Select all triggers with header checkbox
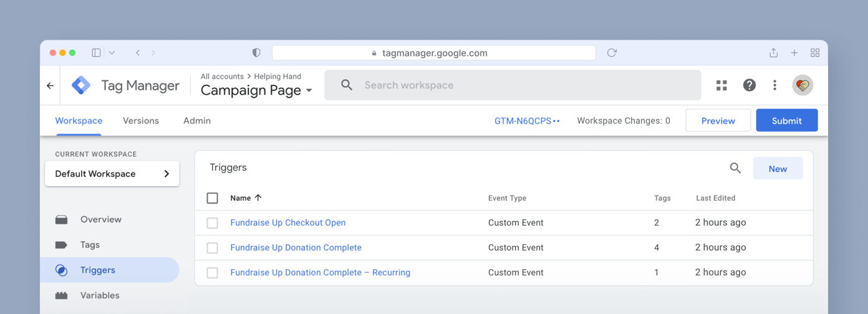Screen dimensions: 868x314 point(213,198)
